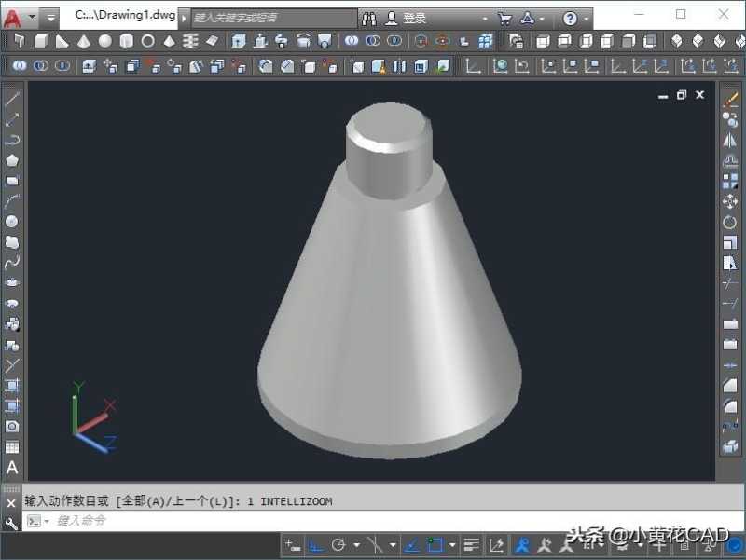This screenshot has height=560, width=746.
Task: Click the search binoculars icon in the title bar
Action: [369, 15]
